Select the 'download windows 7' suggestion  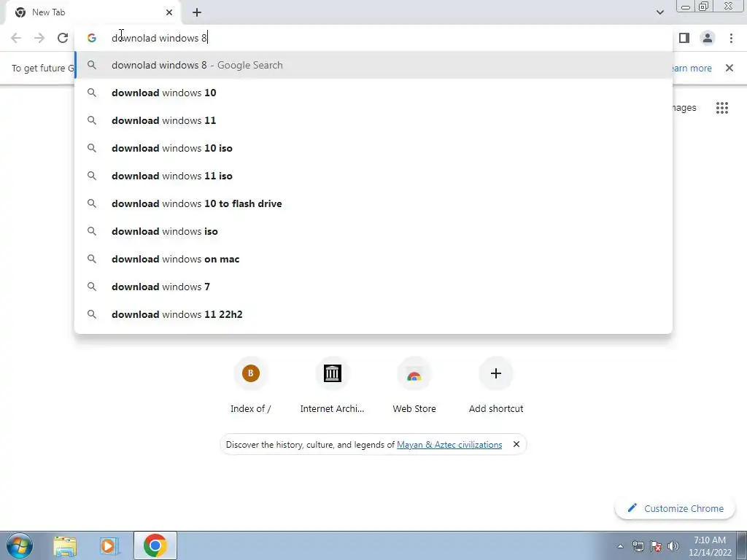pos(373,287)
